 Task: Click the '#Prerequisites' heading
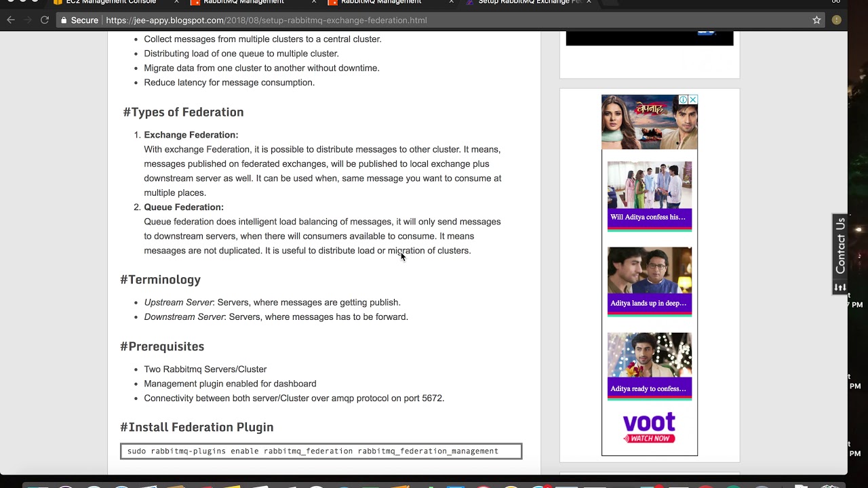click(x=162, y=346)
